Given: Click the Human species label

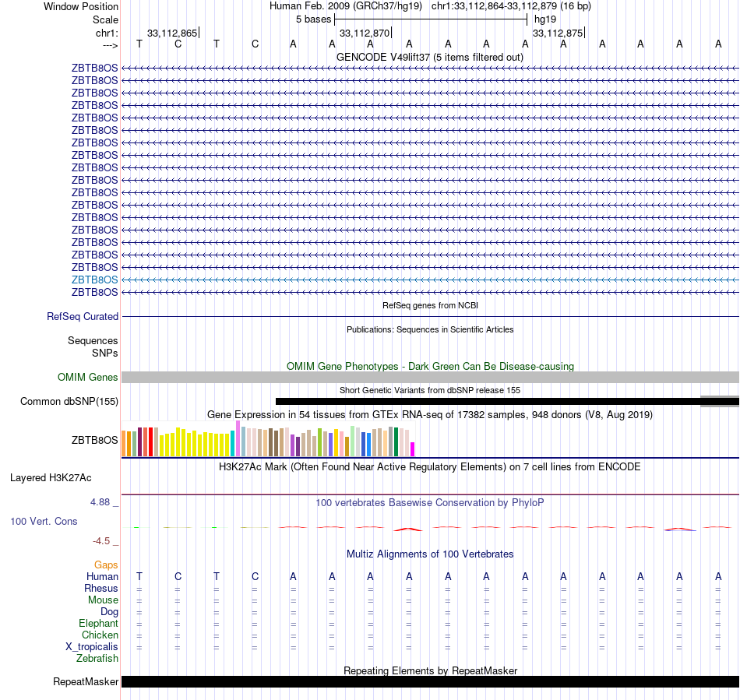Looking at the screenshot, I should pyautogui.click(x=102, y=576).
